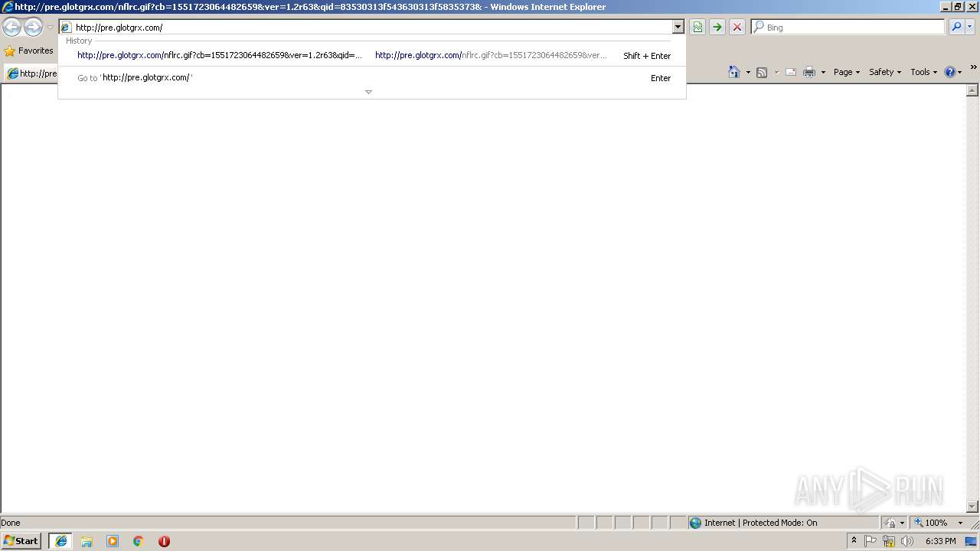Show hidden tray icons arrow
Image resolution: width=980 pixels, height=551 pixels.
(x=854, y=541)
